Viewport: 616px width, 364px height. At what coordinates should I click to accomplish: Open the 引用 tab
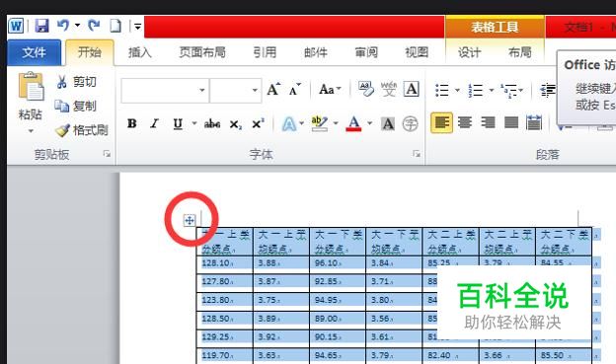(x=265, y=52)
